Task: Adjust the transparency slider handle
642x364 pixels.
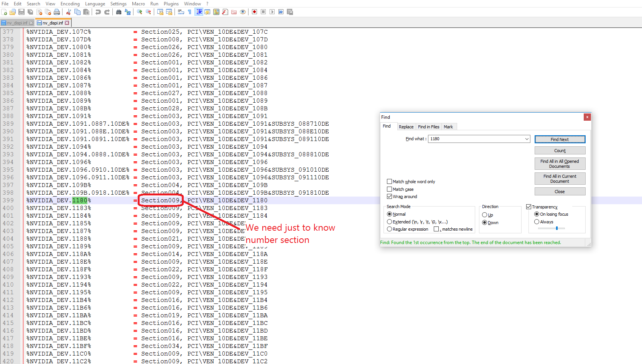Action: (x=557, y=228)
